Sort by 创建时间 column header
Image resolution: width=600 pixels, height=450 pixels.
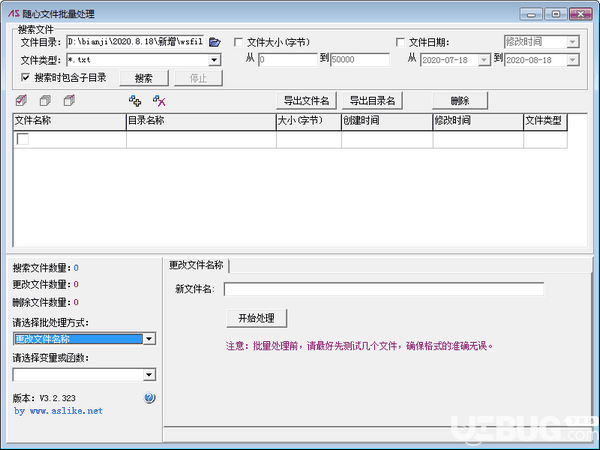point(387,121)
